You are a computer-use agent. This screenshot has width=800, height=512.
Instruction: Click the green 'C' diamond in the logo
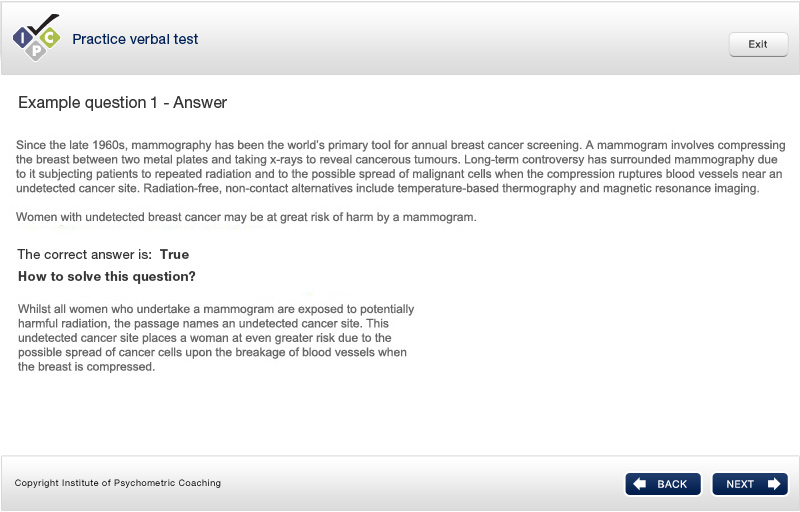click(49, 38)
